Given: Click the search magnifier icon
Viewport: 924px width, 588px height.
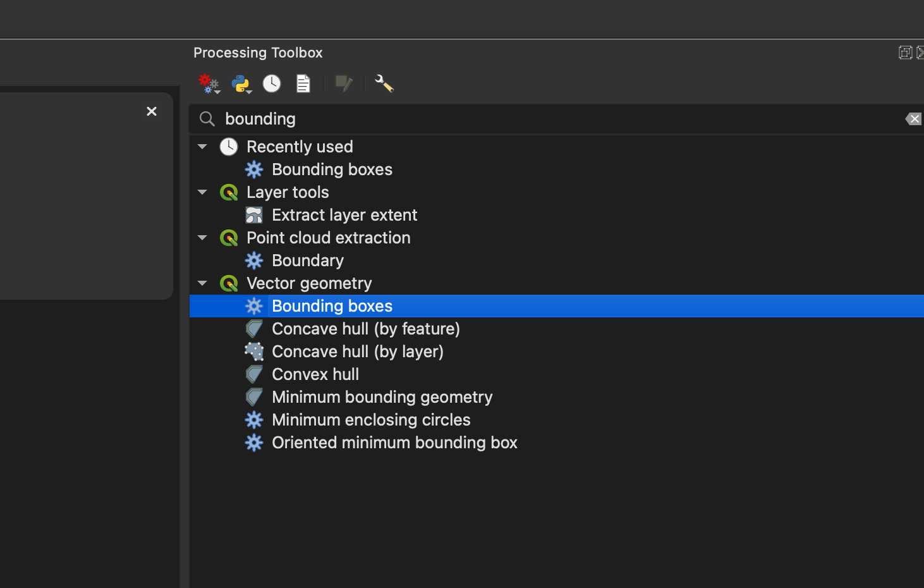Looking at the screenshot, I should click(x=207, y=119).
